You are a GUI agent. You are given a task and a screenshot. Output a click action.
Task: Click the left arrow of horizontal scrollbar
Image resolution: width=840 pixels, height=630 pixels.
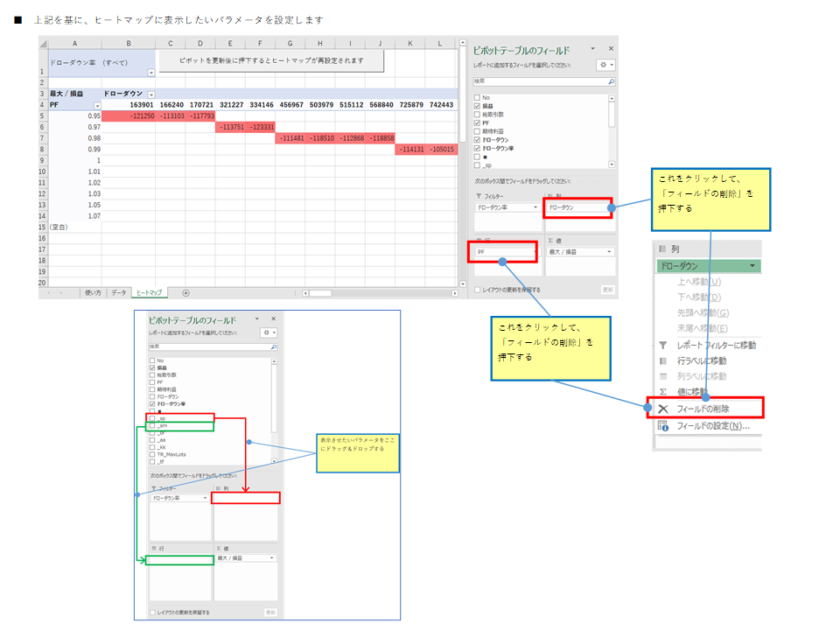(305, 293)
